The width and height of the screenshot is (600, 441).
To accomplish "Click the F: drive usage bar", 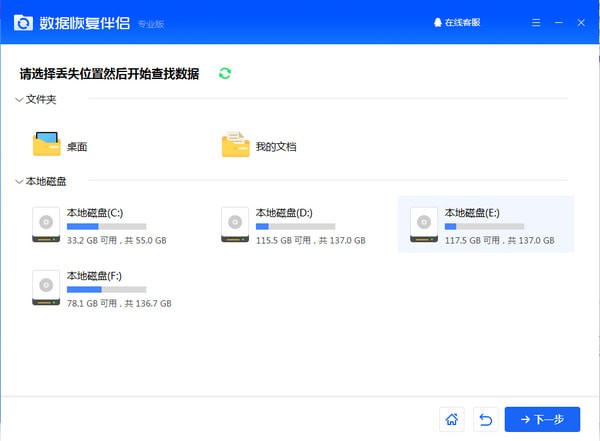I will (106, 289).
